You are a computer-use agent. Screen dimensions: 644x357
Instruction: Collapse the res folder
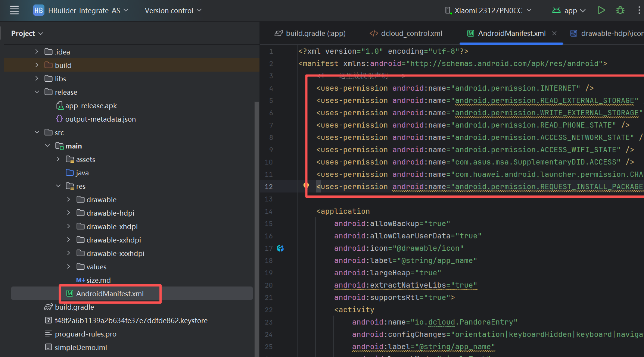click(58, 186)
